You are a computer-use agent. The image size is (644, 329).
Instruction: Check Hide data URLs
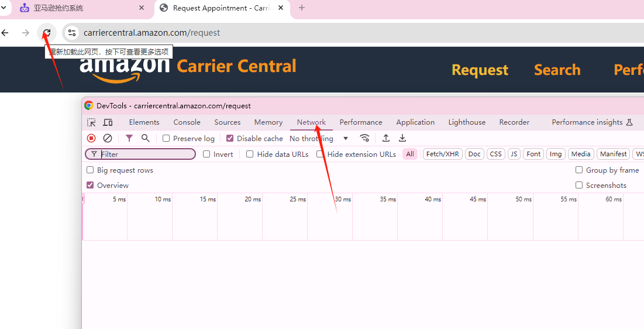point(250,154)
